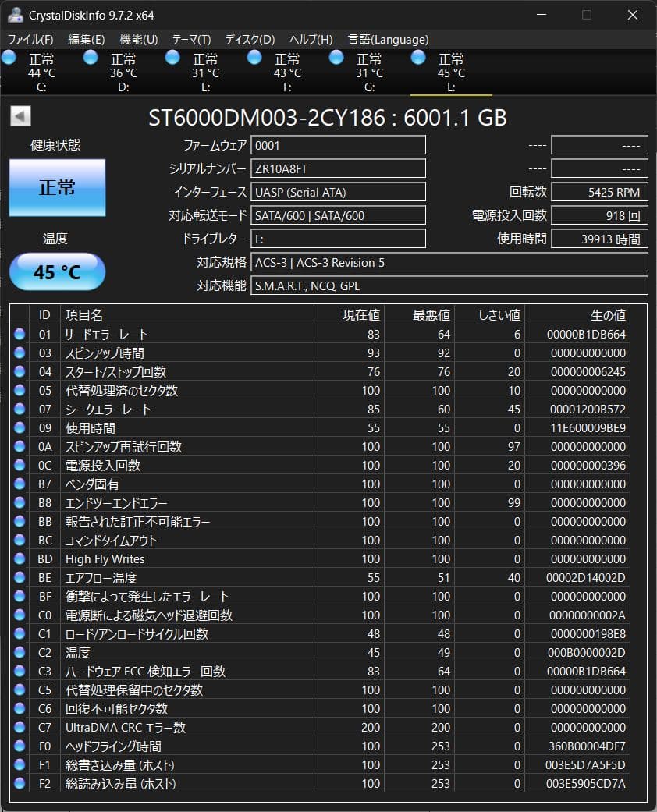Click status dot beside リードエラーレート
The image size is (657, 812).
pyautogui.click(x=20, y=334)
